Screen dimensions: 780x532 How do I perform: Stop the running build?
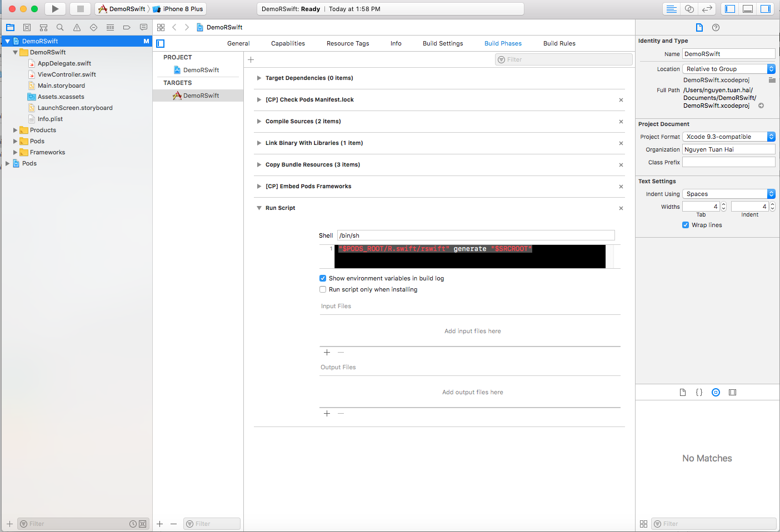point(80,9)
